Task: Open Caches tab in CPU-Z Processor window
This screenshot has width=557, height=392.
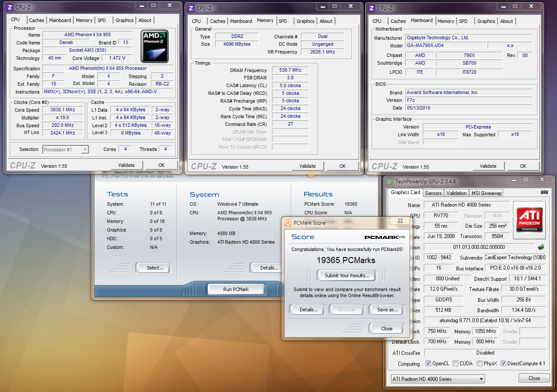Action: (x=37, y=20)
